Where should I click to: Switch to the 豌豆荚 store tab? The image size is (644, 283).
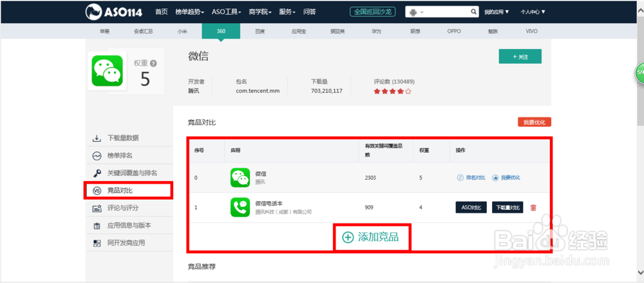pos(337,31)
